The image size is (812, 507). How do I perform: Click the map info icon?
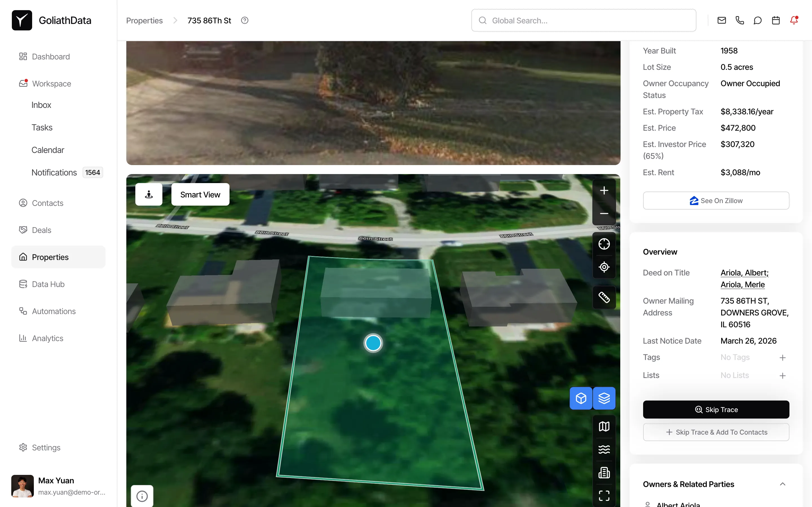pyautogui.click(x=142, y=496)
